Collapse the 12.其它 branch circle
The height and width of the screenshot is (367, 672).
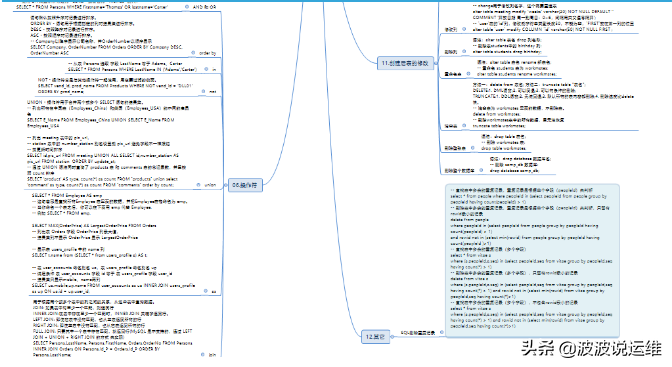[392, 337]
